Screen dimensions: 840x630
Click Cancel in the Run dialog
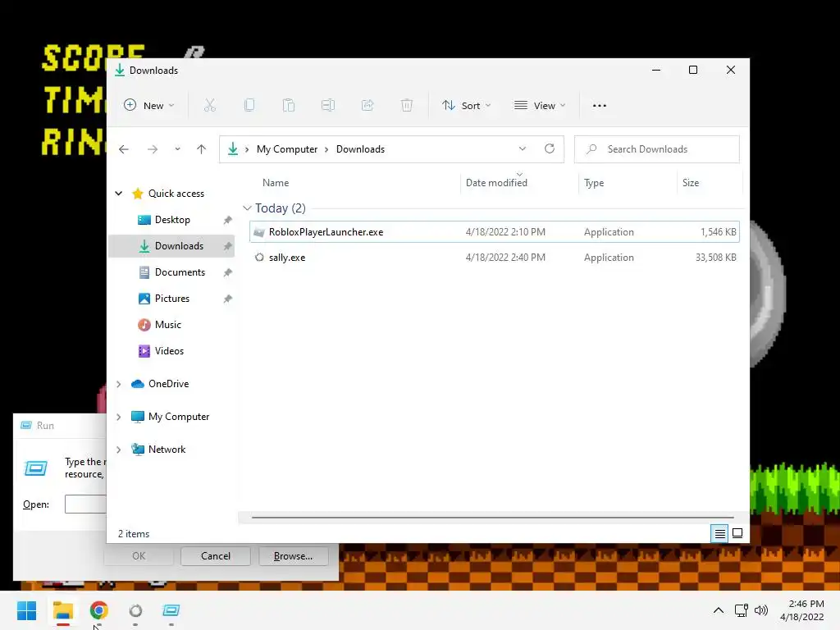pos(216,556)
